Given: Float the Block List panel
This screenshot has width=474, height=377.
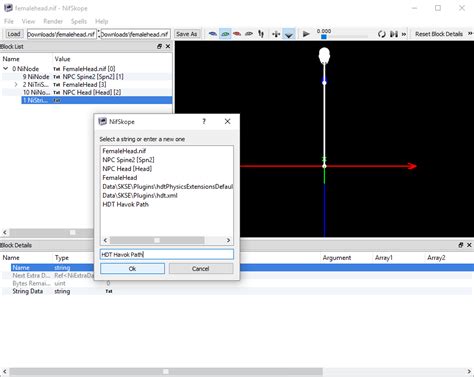Looking at the screenshot, I should 159,46.
